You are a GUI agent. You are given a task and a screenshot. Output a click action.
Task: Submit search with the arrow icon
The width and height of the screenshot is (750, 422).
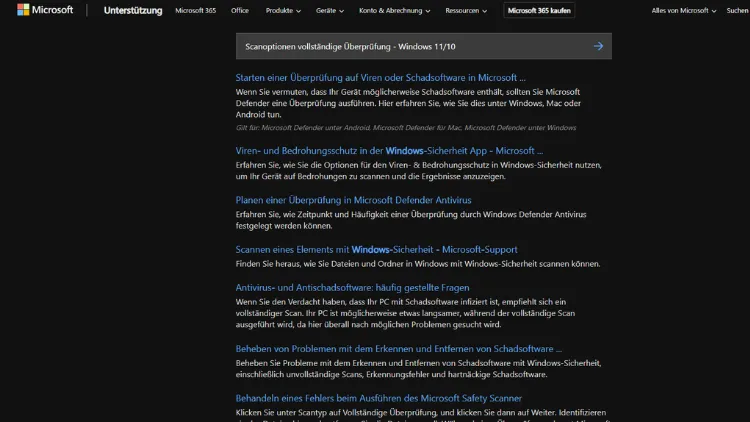pyautogui.click(x=598, y=46)
